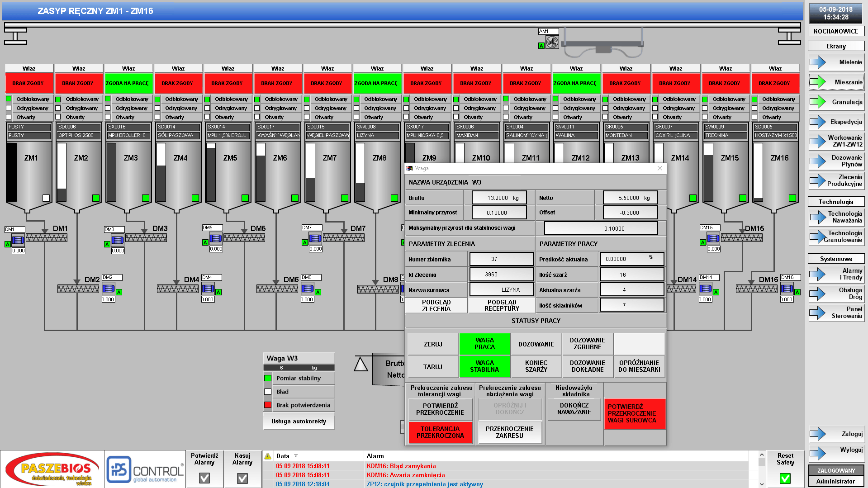Click the ZM1 silo level indicator

(x=12, y=172)
